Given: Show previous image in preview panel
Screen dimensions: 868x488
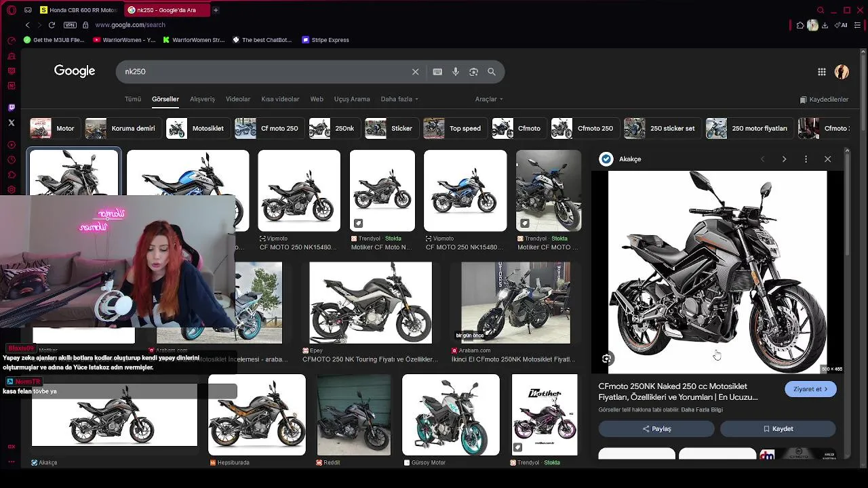Looking at the screenshot, I should [762, 159].
